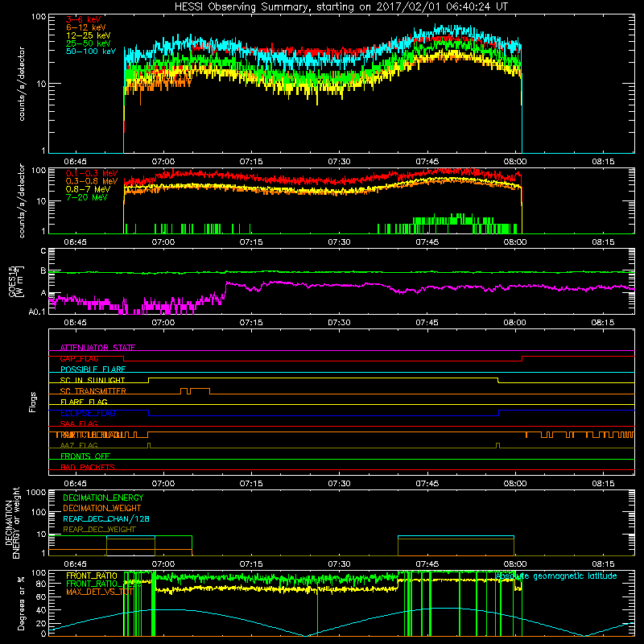Select the ATTENUATOR_STATE flag label

[x=97, y=348]
